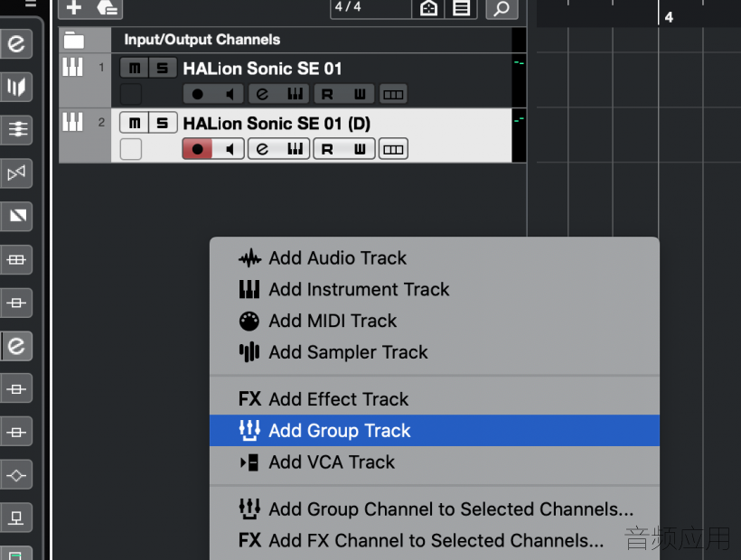
Task: Open the track visibility agents button
Action: [428, 8]
